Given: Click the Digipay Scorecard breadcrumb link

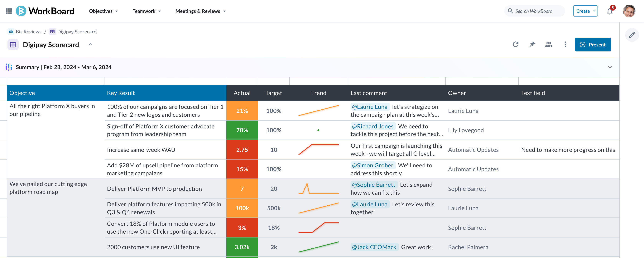Looking at the screenshot, I should pyautogui.click(x=76, y=31).
